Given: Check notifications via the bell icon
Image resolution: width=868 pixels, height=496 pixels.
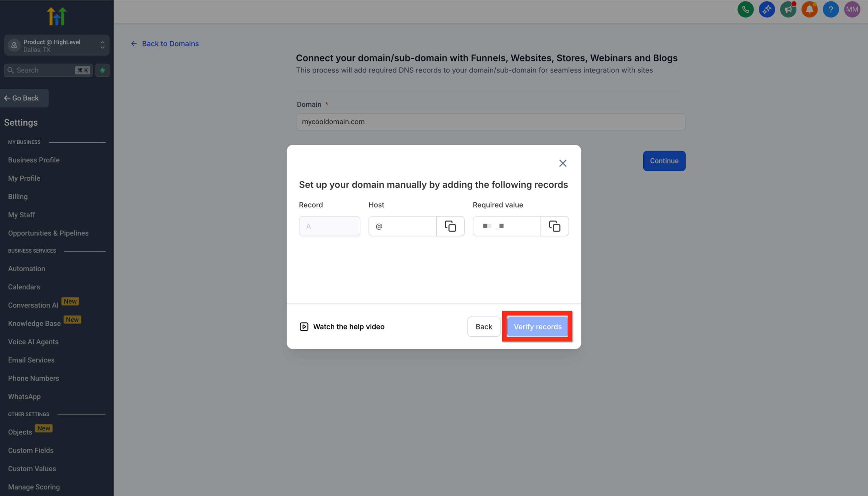Looking at the screenshot, I should click(810, 9).
